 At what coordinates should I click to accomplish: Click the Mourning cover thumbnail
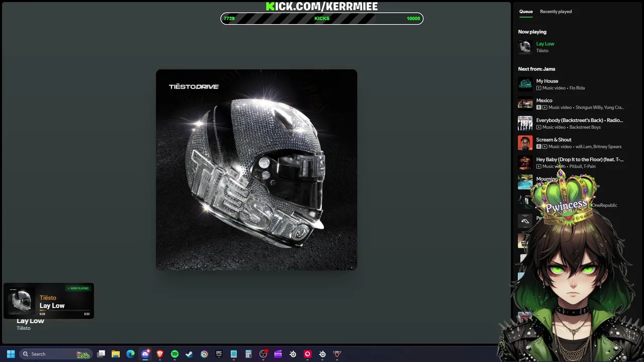coord(525,182)
